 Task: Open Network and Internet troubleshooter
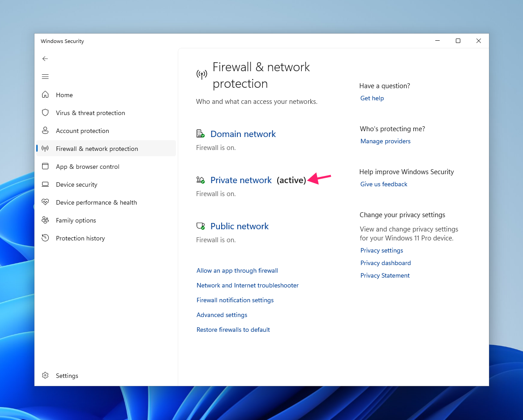tap(247, 285)
